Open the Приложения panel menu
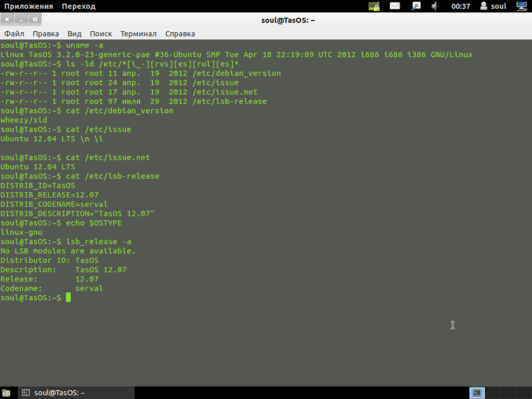Viewport: 532px width, 399px height. (x=29, y=6)
